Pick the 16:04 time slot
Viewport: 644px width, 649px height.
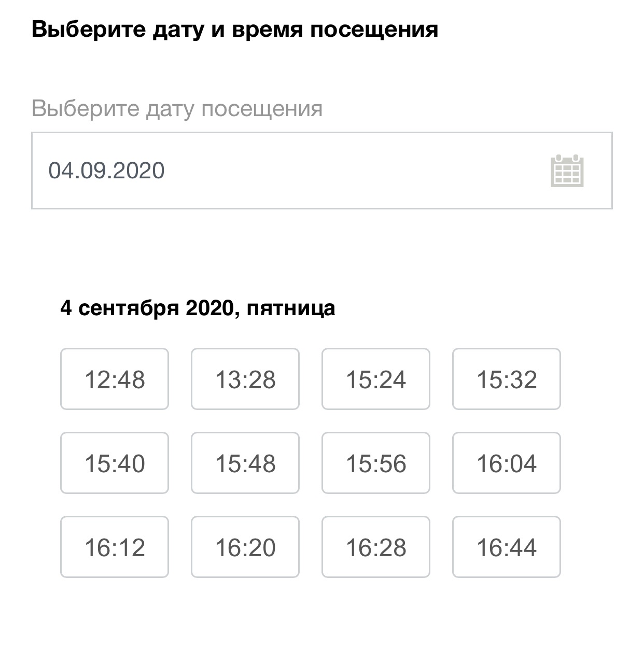(507, 463)
